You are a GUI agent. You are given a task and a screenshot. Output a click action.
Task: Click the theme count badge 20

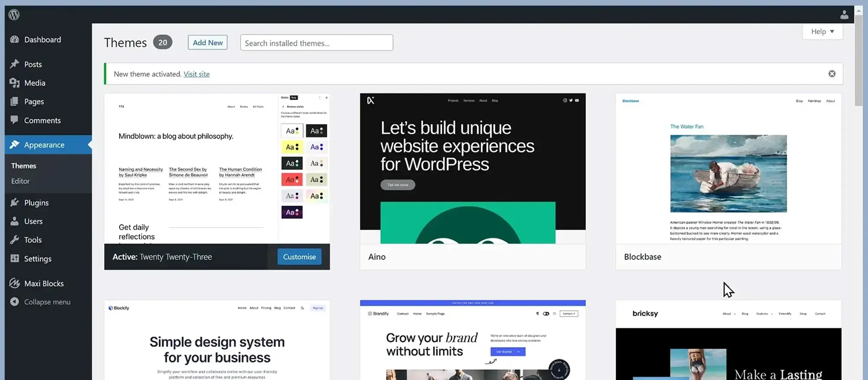(x=163, y=42)
